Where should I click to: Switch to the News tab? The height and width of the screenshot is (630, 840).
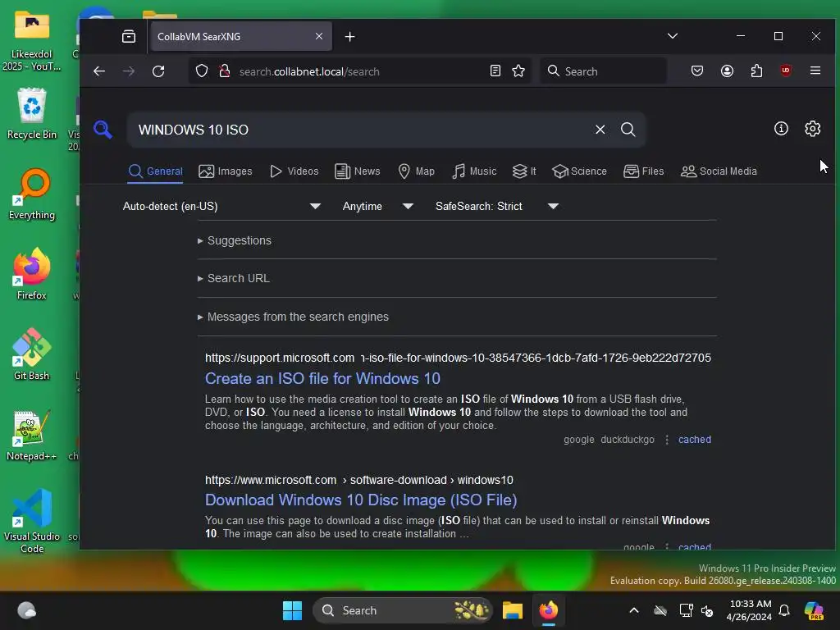tap(358, 171)
